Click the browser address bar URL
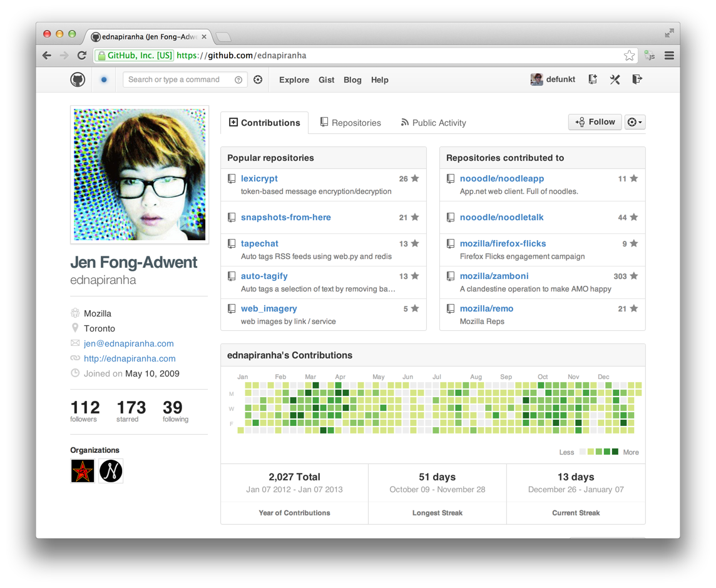This screenshot has width=716, height=588. click(x=241, y=55)
